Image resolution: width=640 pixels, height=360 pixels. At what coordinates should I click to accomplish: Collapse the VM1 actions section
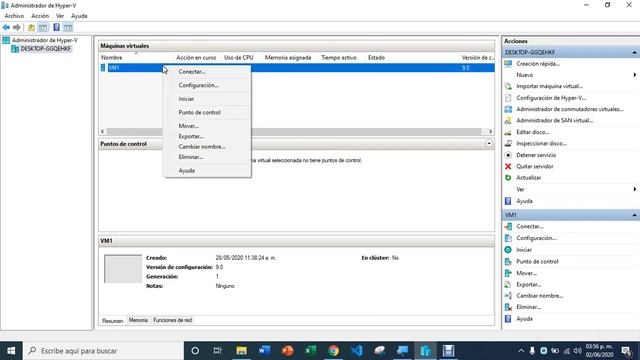click(x=634, y=215)
